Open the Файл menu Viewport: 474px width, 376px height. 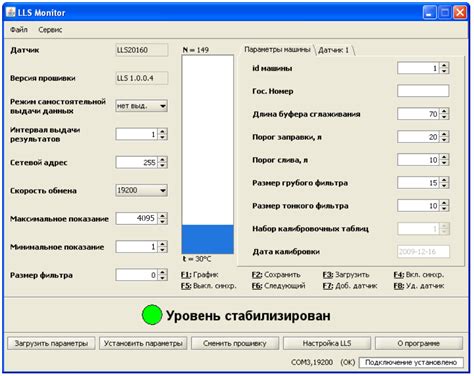coord(19,30)
